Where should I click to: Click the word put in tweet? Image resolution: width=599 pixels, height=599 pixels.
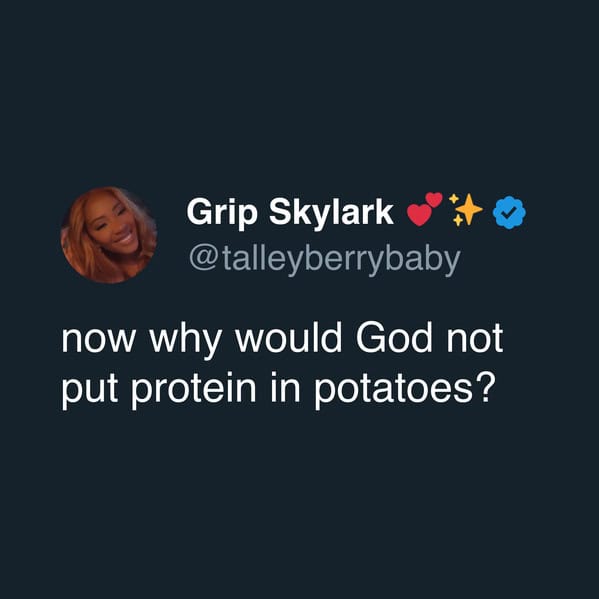coord(89,390)
